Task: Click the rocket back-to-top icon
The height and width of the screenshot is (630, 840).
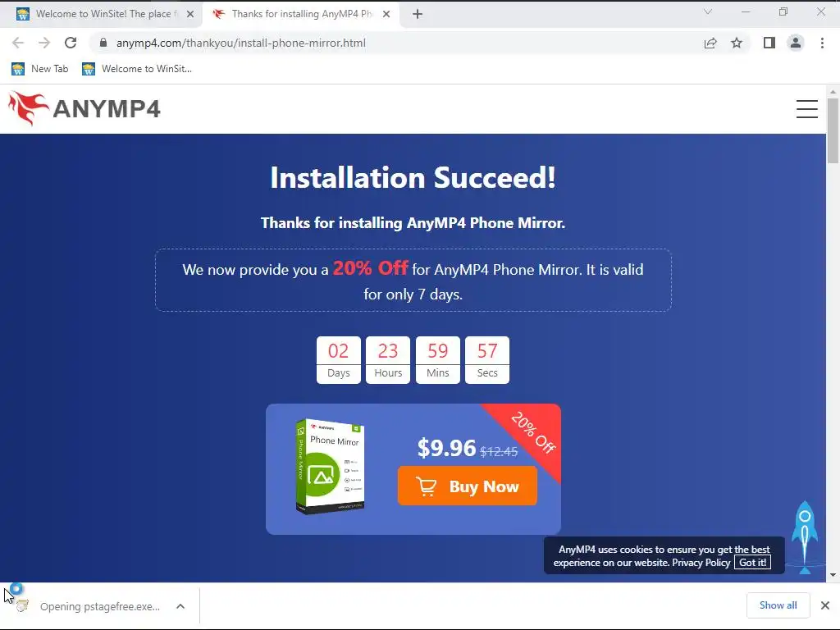Action: click(805, 537)
